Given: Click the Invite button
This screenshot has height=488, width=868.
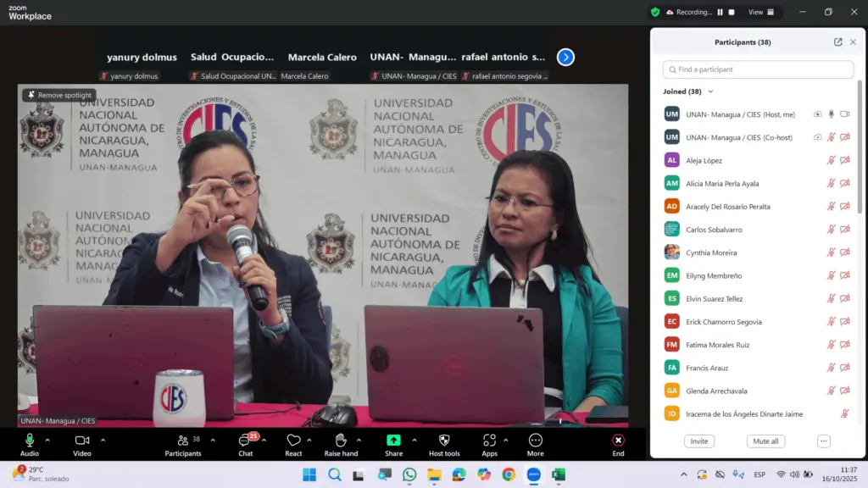Looking at the screenshot, I should click(699, 441).
